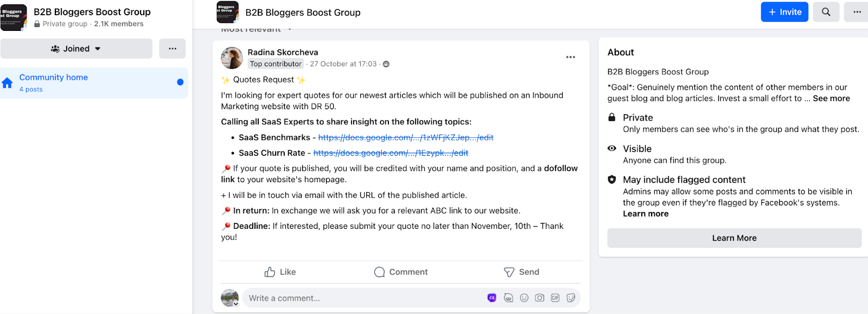This screenshot has width=868, height=314.
Task: Attach a photo using the camera icon
Action: 540,298
